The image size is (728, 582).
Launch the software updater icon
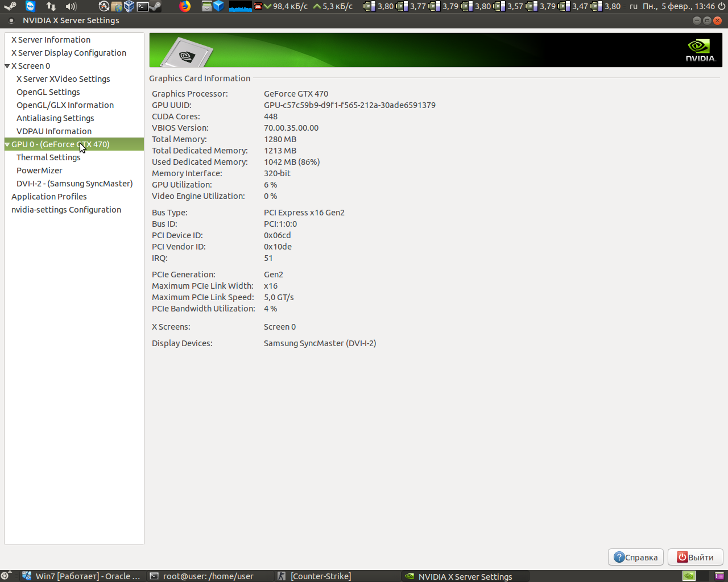point(104,6)
